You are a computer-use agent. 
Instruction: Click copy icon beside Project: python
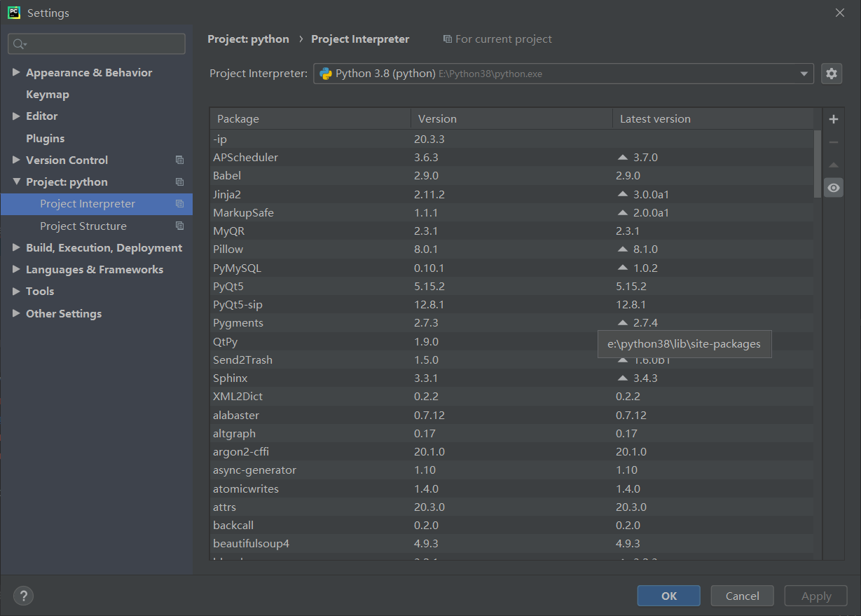pyautogui.click(x=179, y=182)
